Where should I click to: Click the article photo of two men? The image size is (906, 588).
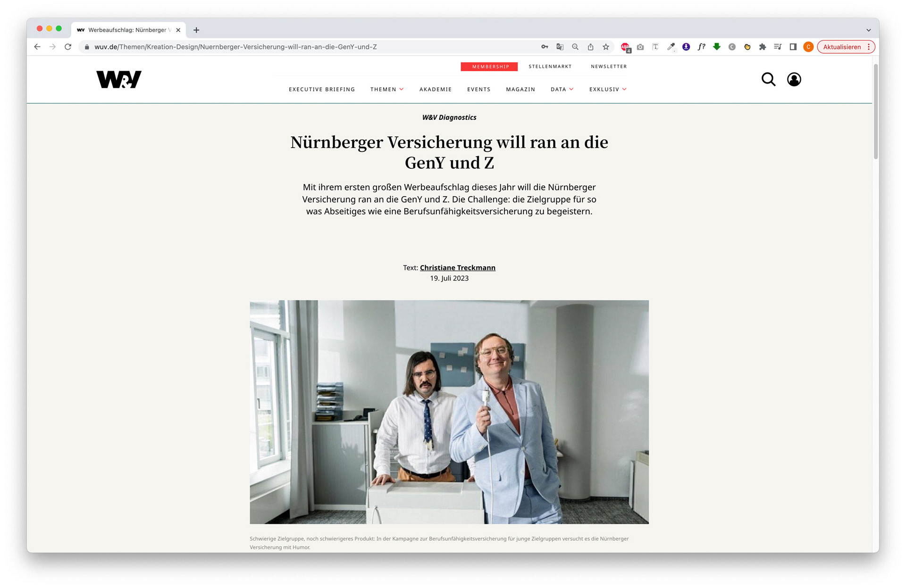449,412
